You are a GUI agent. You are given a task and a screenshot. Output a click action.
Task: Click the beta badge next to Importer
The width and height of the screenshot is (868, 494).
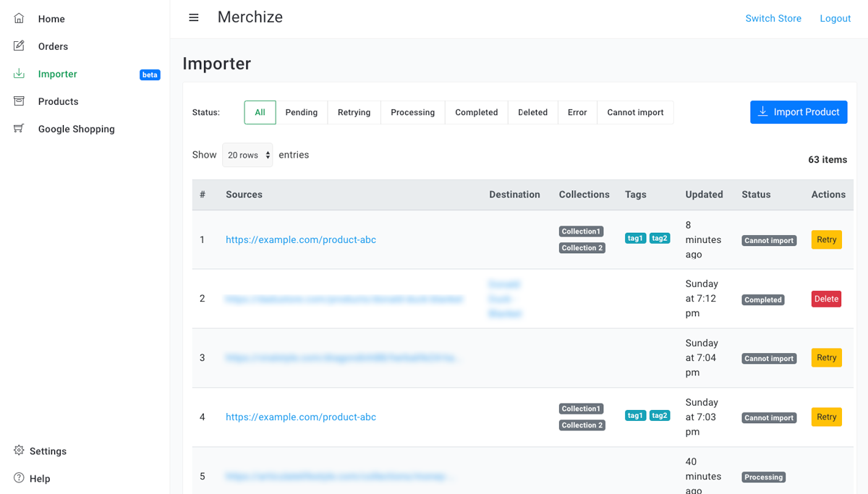click(150, 74)
